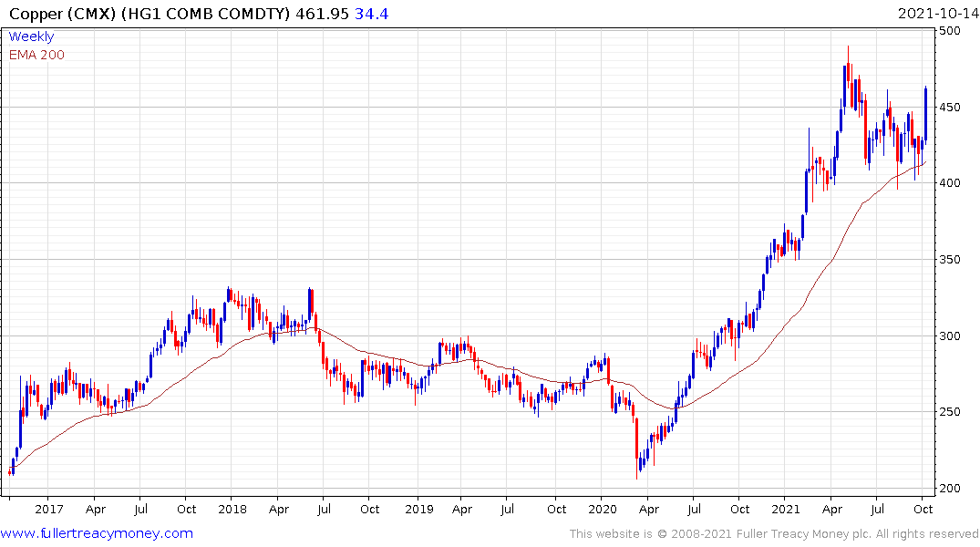980x547 pixels.
Task: Click the copyright notice 'Fuller Treacy Money plc'
Action: (805, 534)
